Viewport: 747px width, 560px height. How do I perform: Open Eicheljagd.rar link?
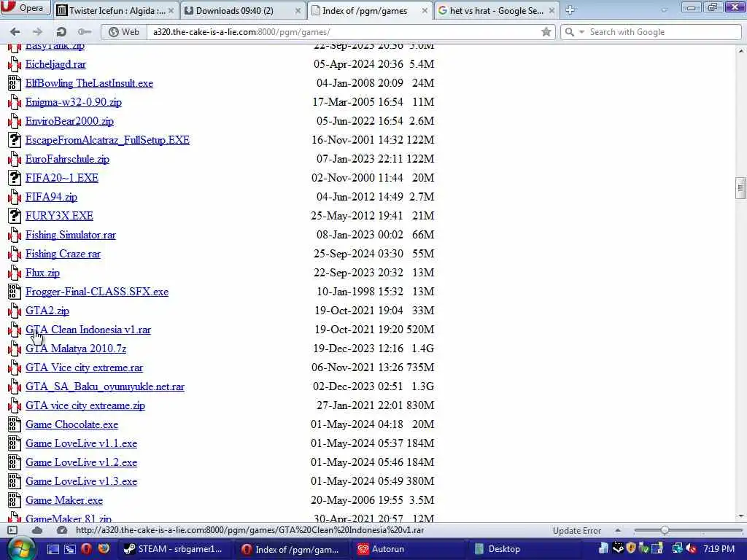(x=55, y=64)
